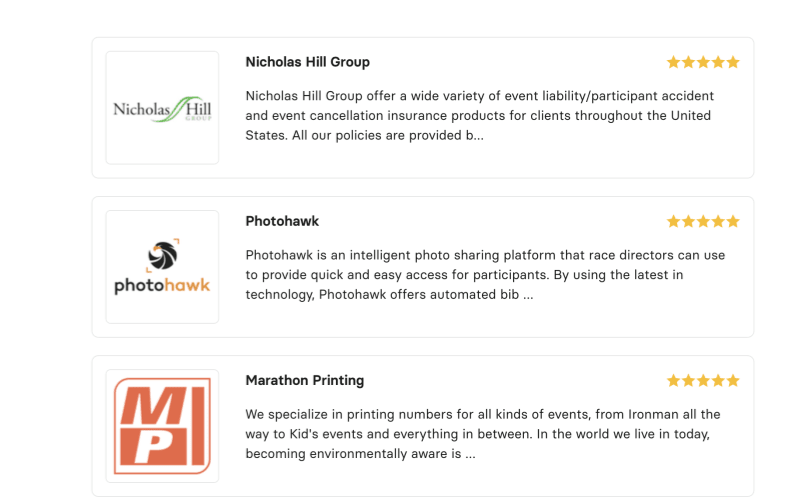This screenshot has width=800, height=500.
Task: Click first star of Marathon Printing rating
Action: [674, 380]
